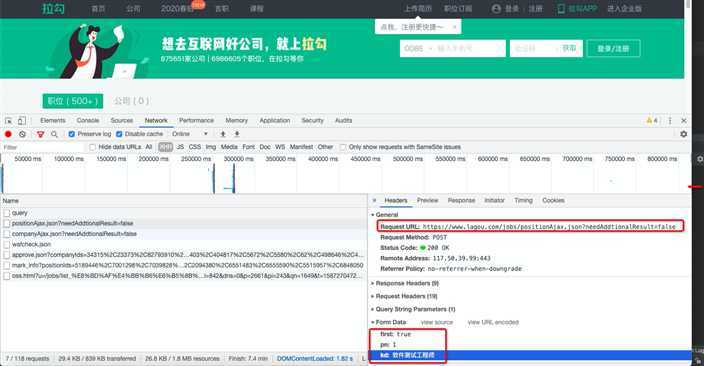This screenshot has width=704, height=366.
Task: Select the companies (0) results tab
Action: [131, 101]
